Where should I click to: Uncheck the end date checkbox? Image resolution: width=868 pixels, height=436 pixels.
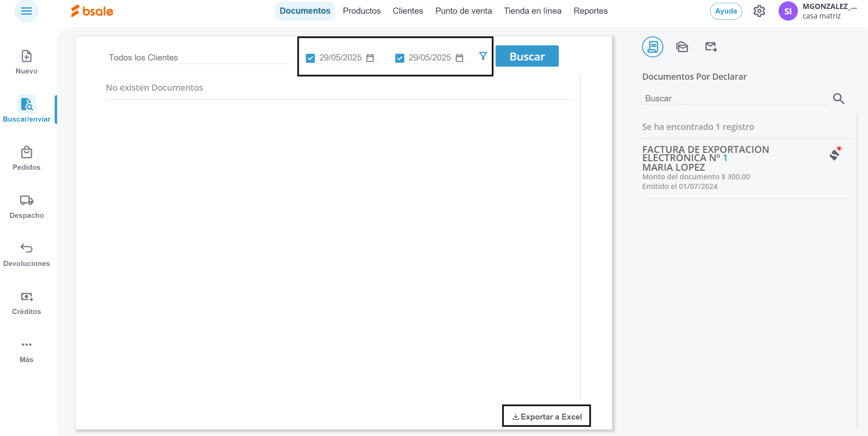point(400,58)
